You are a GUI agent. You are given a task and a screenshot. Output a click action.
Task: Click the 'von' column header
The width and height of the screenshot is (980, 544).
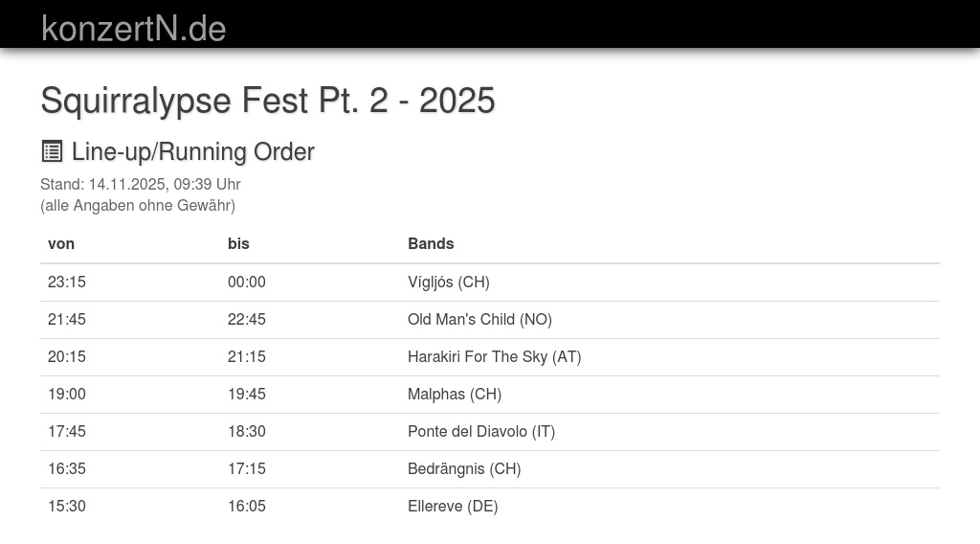click(61, 243)
